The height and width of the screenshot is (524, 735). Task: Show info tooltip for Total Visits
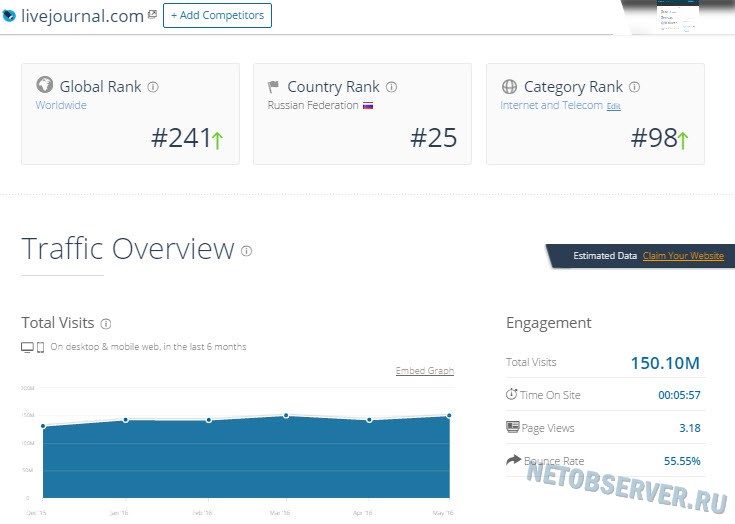[x=106, y=323]
